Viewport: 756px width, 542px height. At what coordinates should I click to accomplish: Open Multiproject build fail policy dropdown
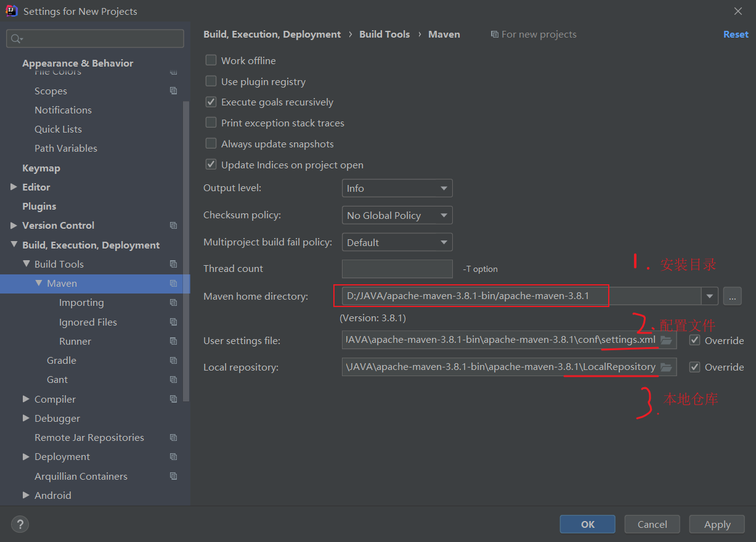coord(397,242)
